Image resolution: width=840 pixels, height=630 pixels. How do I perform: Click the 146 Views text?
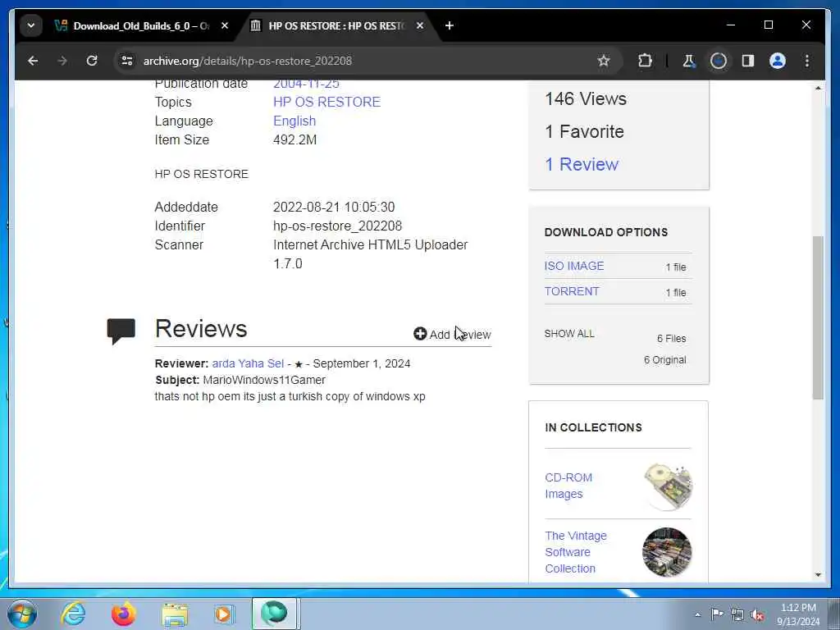[x=586, y=98]
